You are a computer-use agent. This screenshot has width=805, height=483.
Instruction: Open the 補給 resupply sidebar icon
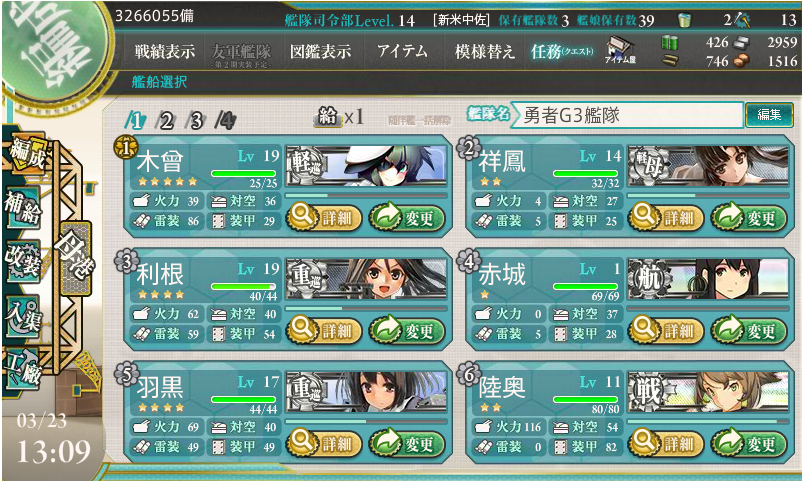click(x=23, y=208)
